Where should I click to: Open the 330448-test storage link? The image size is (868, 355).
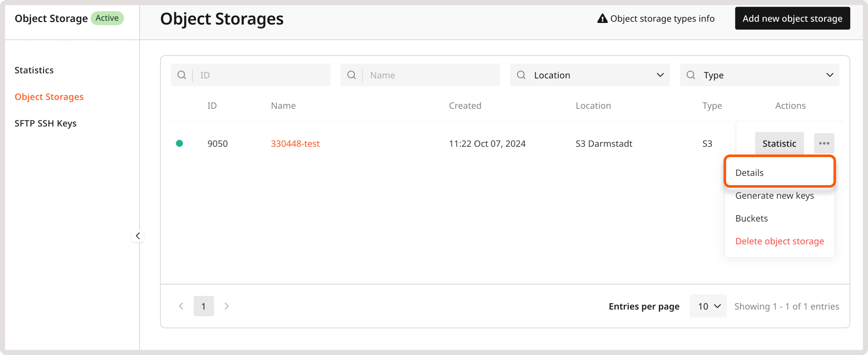click(295, 143)
